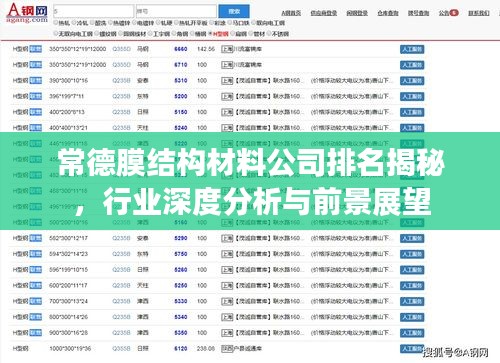Open the 仓库查询 navigation link
Screen dimensions: 500x363
coord(388,13)
